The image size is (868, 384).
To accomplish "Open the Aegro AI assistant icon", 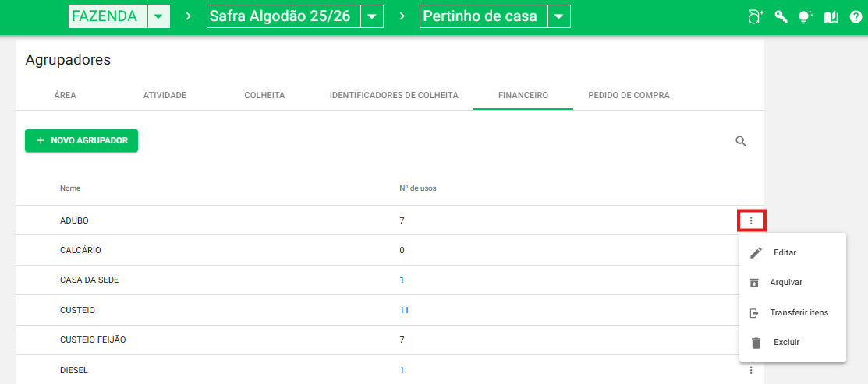I will coord(755,17).
